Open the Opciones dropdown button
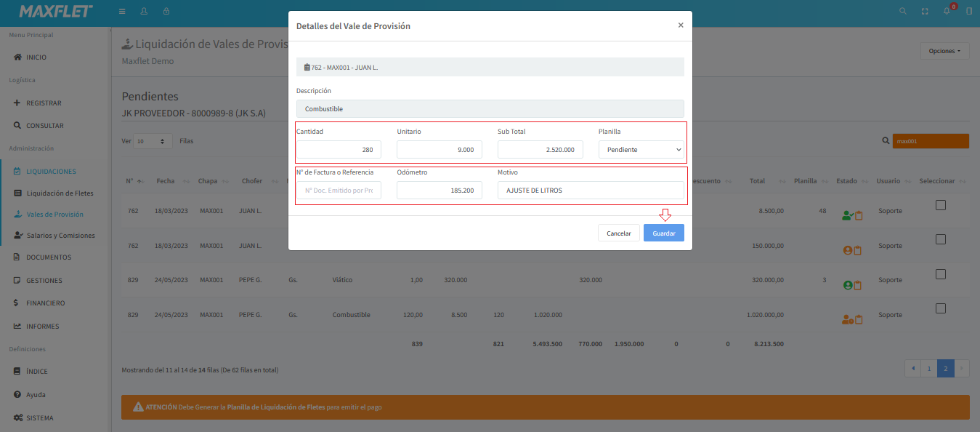Screen dimensions: 980x432 pyautogui.click(x=944, y=51)
